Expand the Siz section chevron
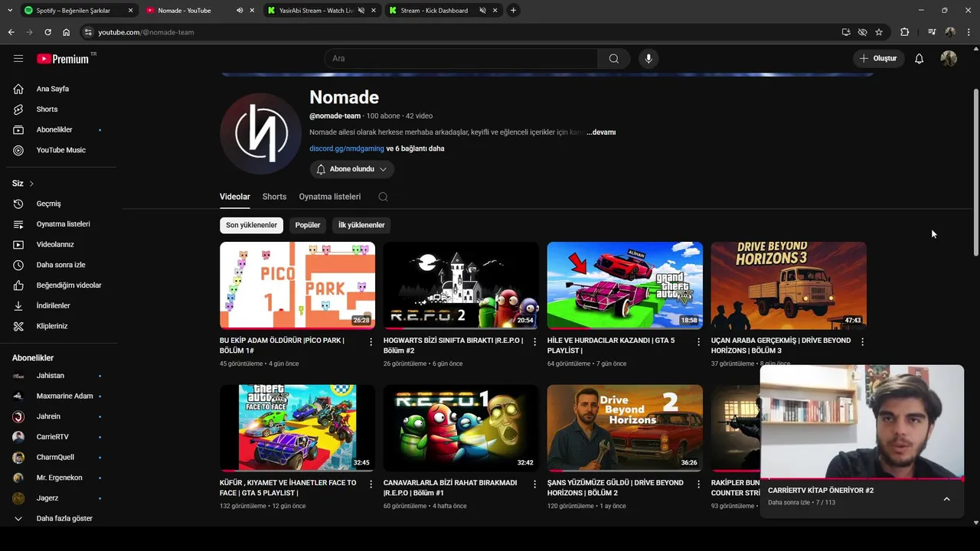The width and height of the screenshot is (980, 551). (x=31, y=184)
